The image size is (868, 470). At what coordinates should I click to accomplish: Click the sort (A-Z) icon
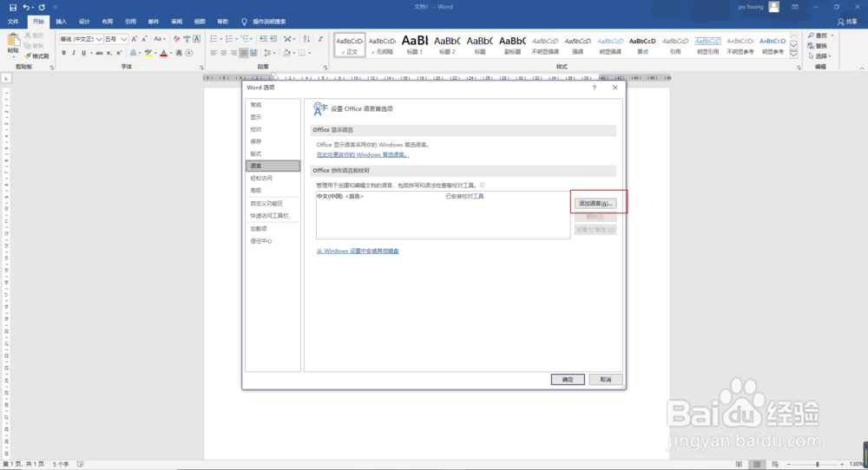point(306,39)
